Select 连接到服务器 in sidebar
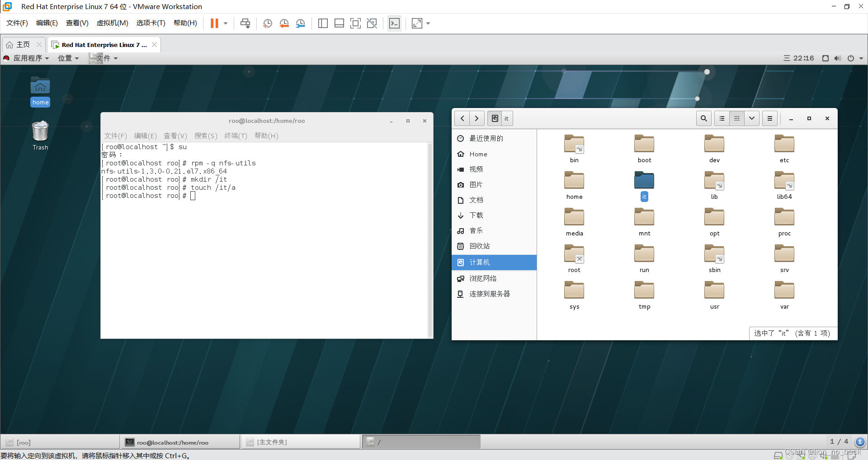The height and width of the screenshot is (460, 868). point(494,294)
